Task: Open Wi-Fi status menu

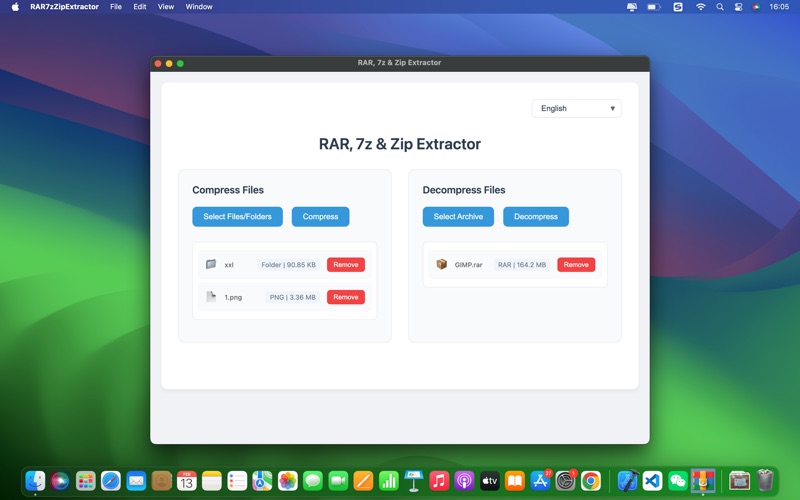Action: coord(701,7)
